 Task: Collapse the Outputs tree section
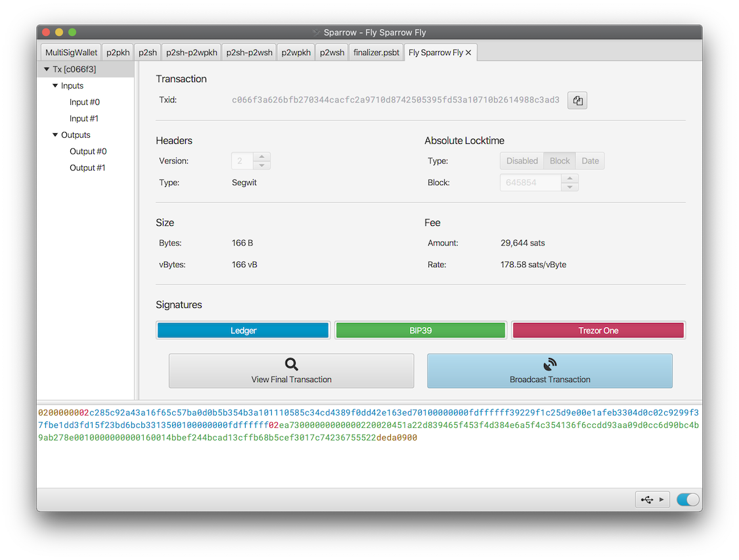click(x=55, y=135)
